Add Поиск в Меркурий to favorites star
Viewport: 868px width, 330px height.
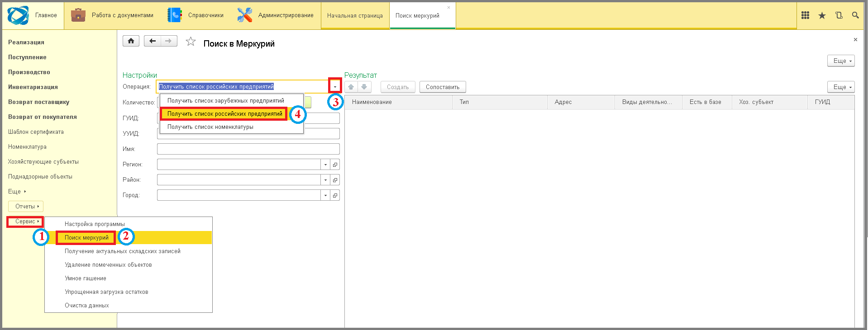(191, 42)
